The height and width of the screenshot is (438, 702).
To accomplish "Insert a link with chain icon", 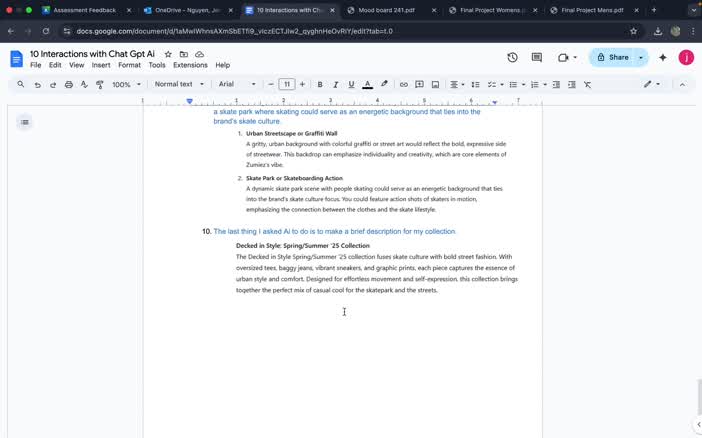I will pos(403,84).
